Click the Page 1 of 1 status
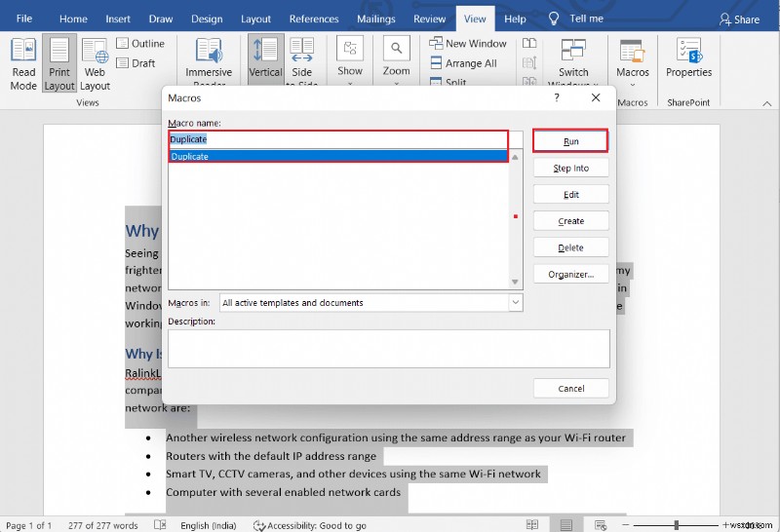 [x=29, y=525]
